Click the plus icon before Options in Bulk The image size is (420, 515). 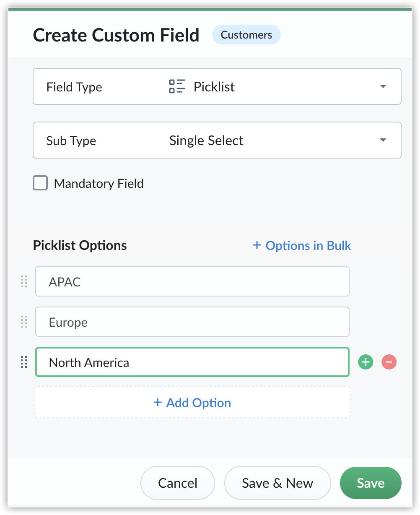[257, 245]
